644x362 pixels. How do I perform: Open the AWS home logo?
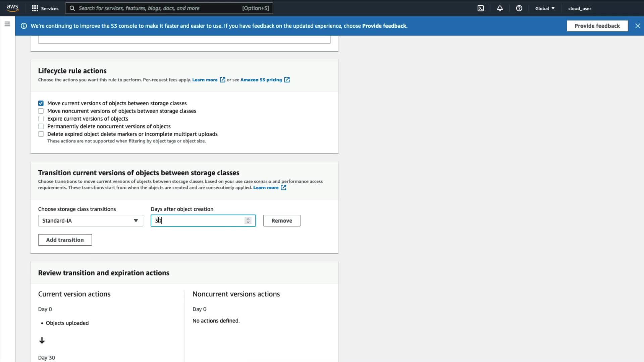coord(12,8)
